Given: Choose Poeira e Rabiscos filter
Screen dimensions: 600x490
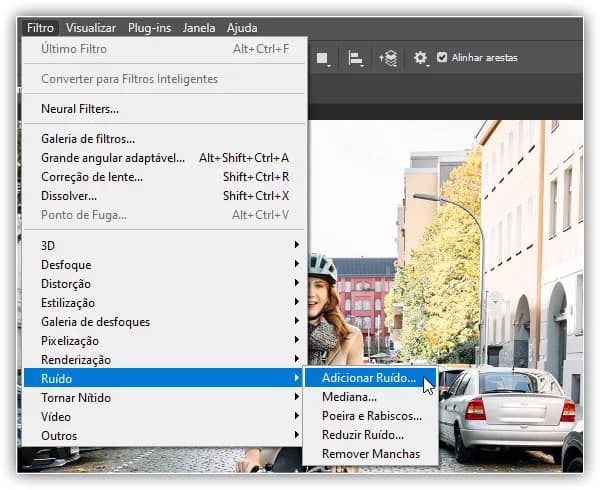Looking at the screenshot, I should pos(372,416).
